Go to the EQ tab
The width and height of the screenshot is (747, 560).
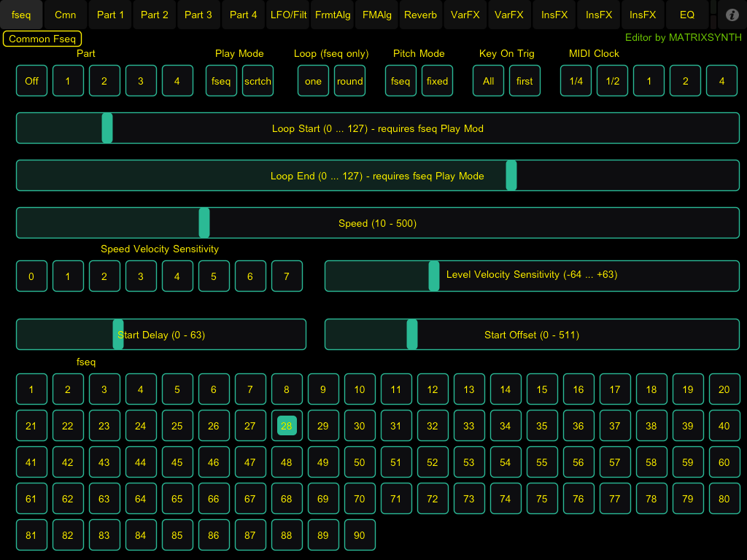tap(686, 15)
